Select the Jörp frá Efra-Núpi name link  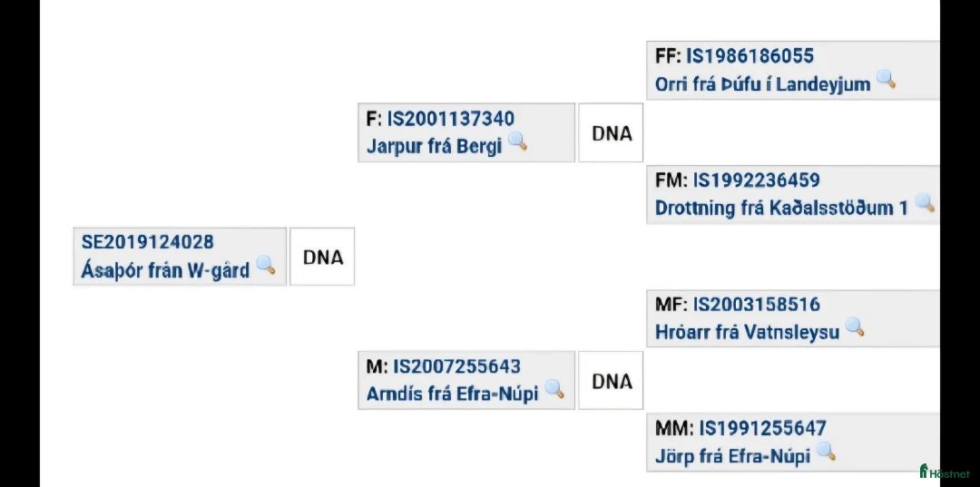pyautogui.click(x=732, y=456)
